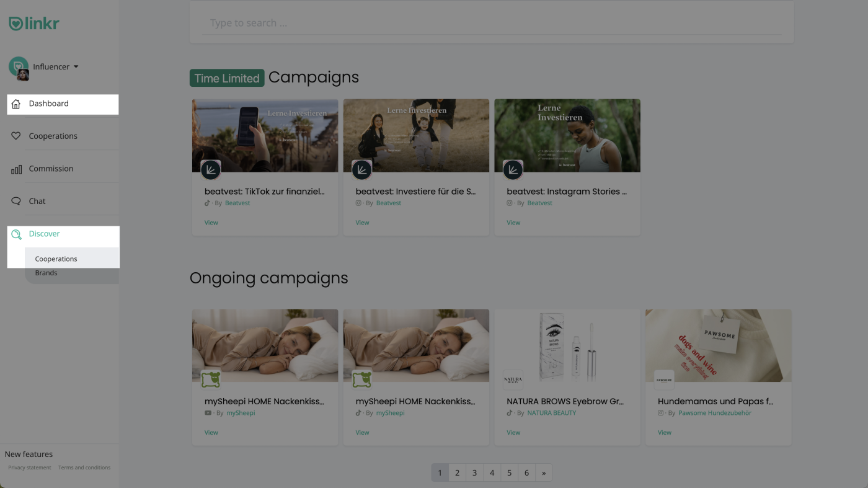This screenshot has height=488, width=868.
Task: Open Pawsome dogs and wine thumbnail
Action: click(719, 345)
